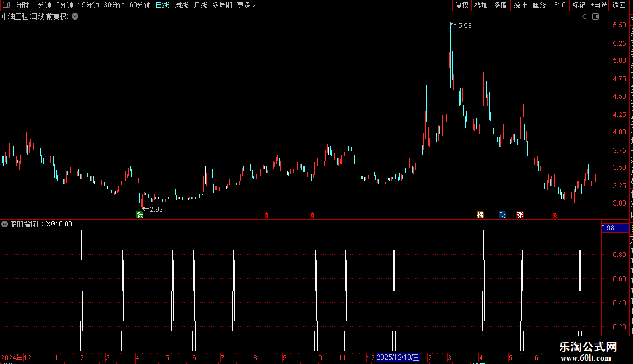Click the XG: 0.00 indicator value
Image resolution: width=633 pixels, height=364 pixels.
click(59, 224)
